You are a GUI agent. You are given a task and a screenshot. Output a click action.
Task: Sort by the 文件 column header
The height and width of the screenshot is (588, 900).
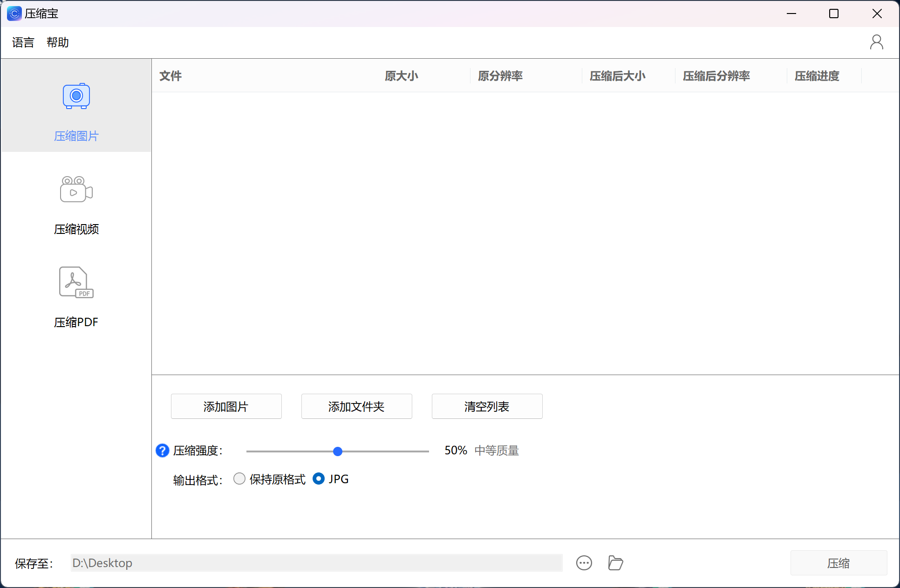point(170,76)
